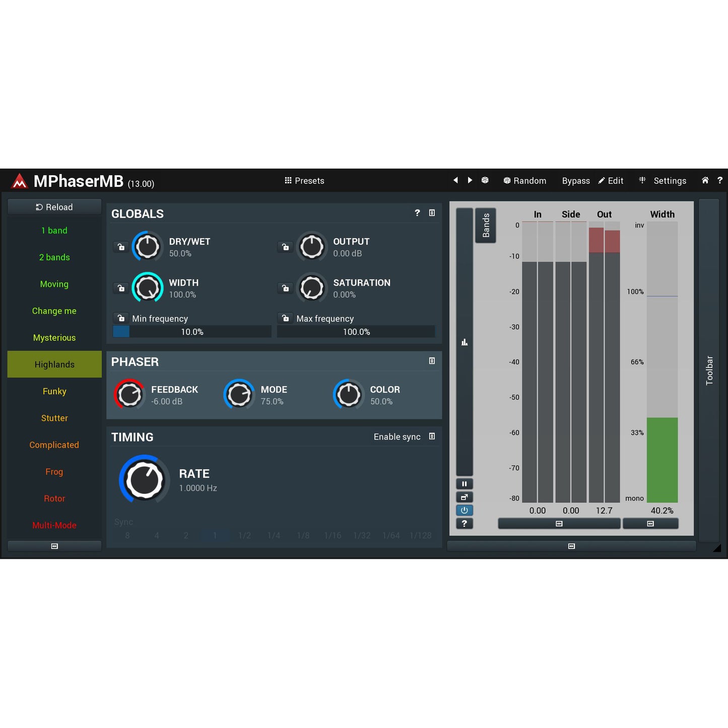Toggle the meter power button
The width and height of the screenshot is (728, 728).
(x=464, y=510)
